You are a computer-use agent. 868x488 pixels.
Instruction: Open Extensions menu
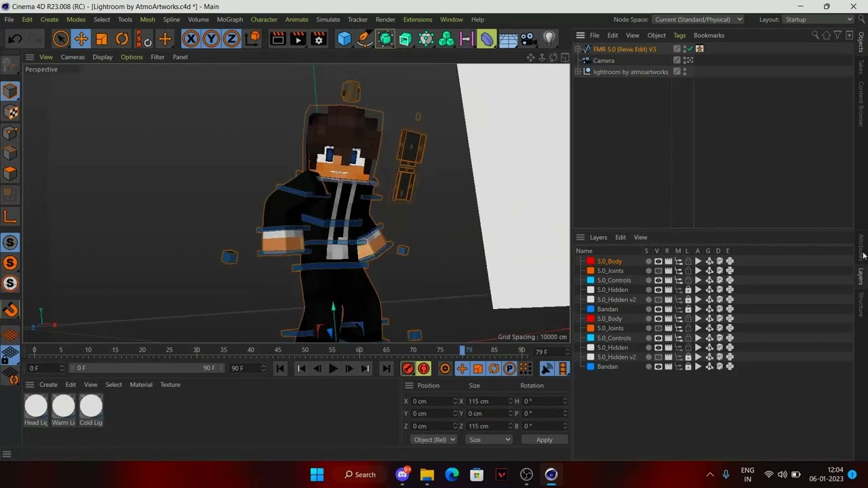(417, 20)
